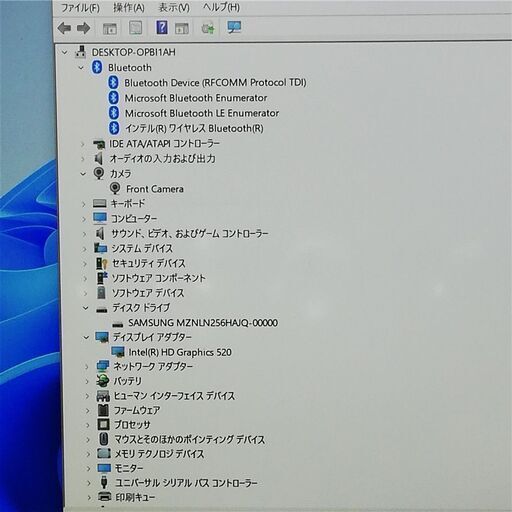
Task: Click the メモリ テクノロジ デバイス icon
Action: (x=104, y=454)
